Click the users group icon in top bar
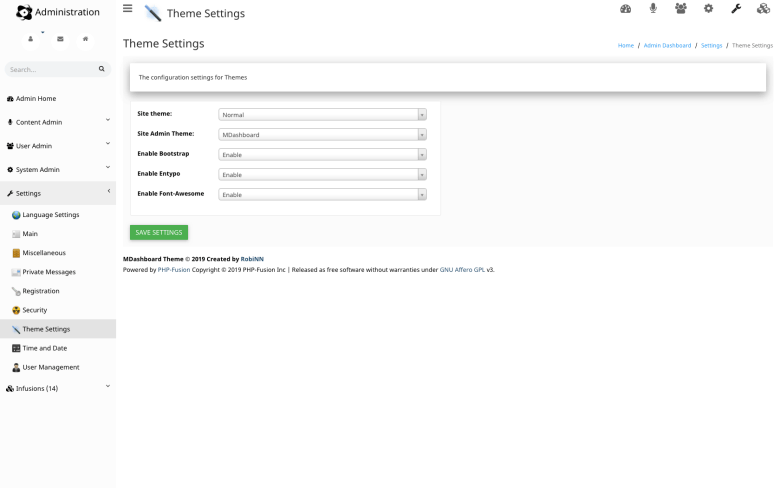The height and width of the screenshot is (488, 774). 681,10
